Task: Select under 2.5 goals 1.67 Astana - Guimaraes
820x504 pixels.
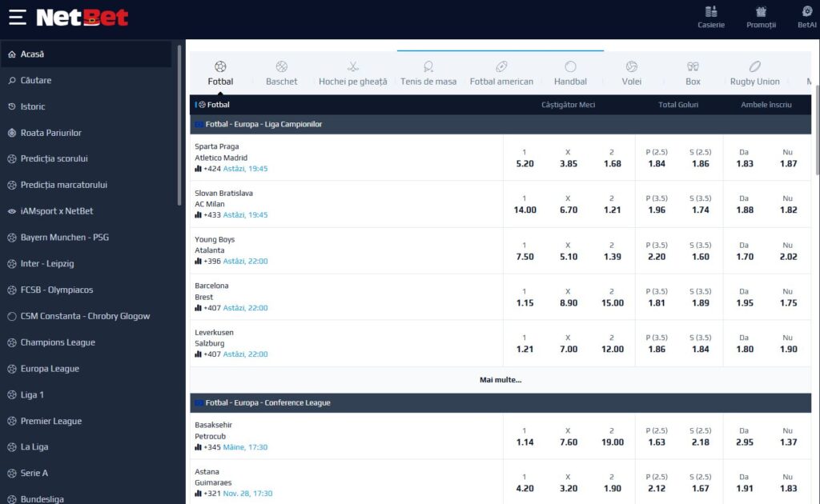Action: (x=700, y=483)
